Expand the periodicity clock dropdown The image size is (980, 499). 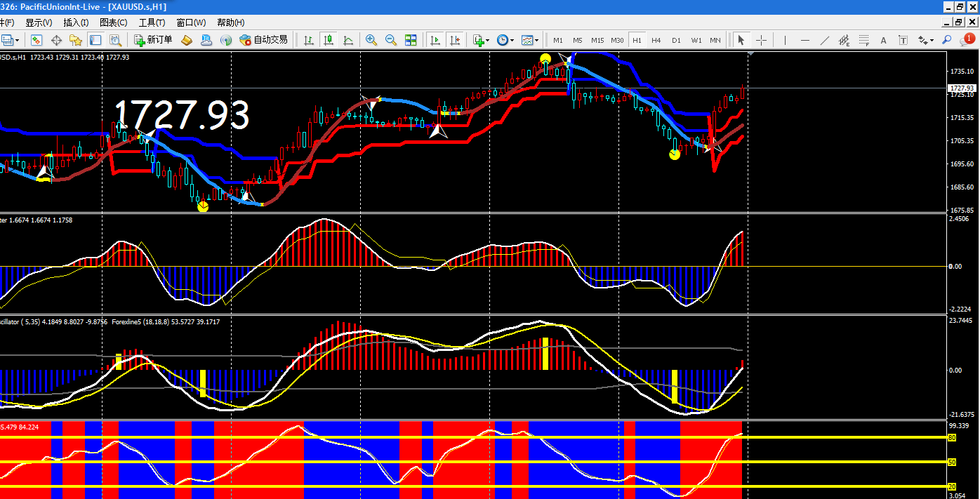click(x=505, y=40)
